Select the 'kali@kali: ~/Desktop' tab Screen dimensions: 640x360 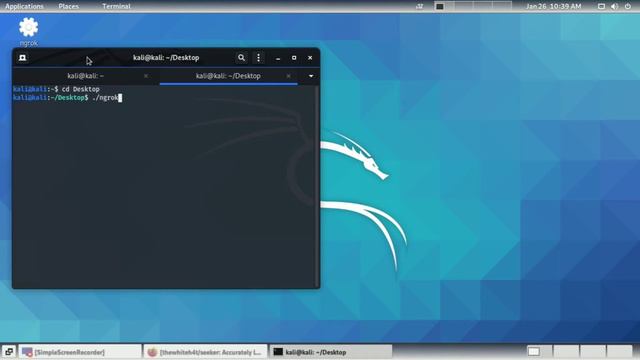[228, 76]
